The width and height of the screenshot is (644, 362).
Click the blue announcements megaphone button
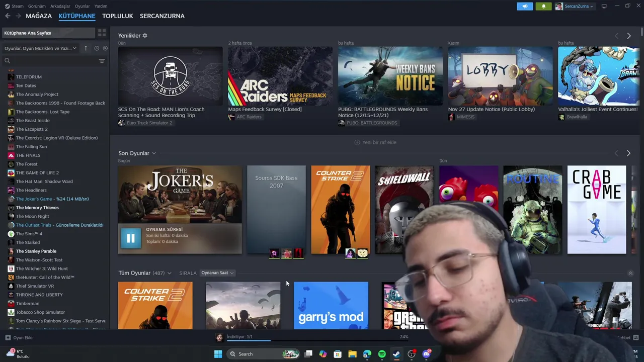(525, 6)
